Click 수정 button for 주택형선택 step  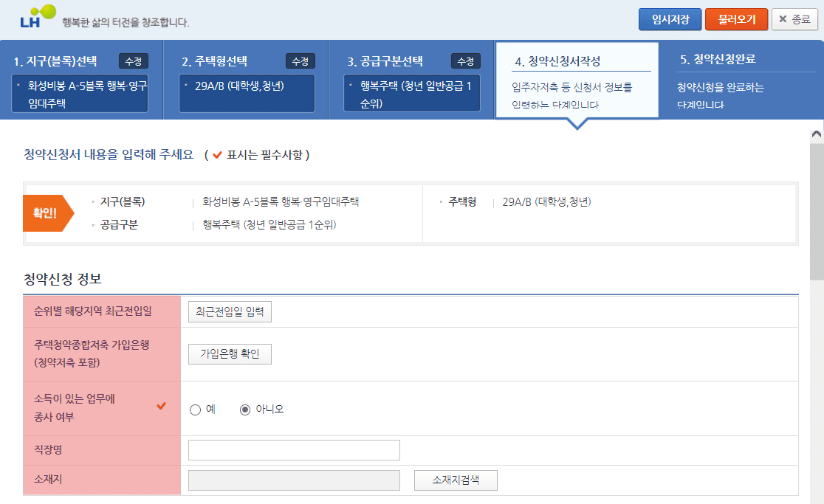(x=301, y=61)
